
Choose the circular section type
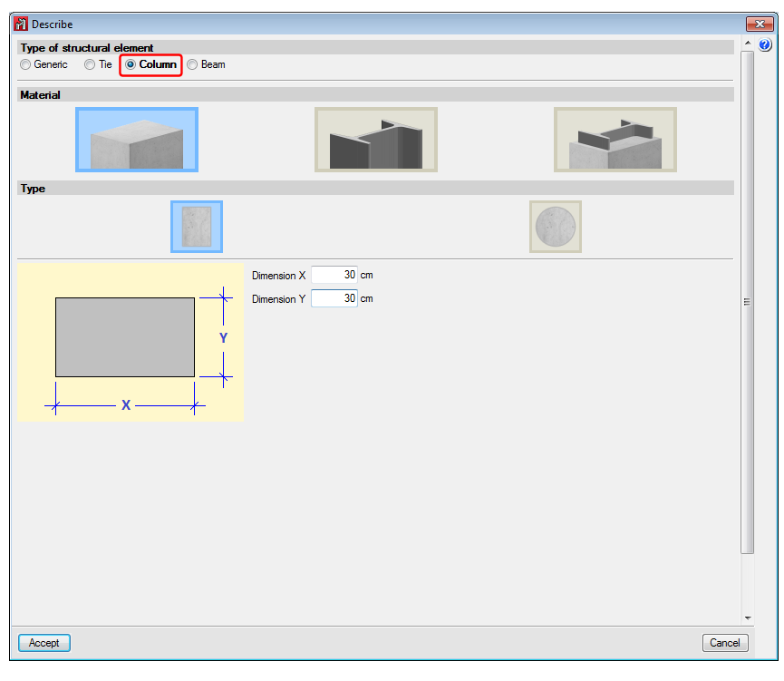point(556,227)
